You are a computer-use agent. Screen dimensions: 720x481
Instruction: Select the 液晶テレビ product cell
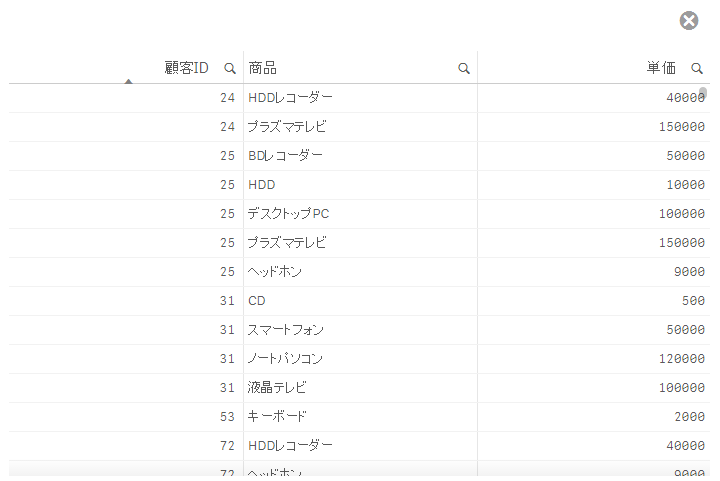[360, 388]
